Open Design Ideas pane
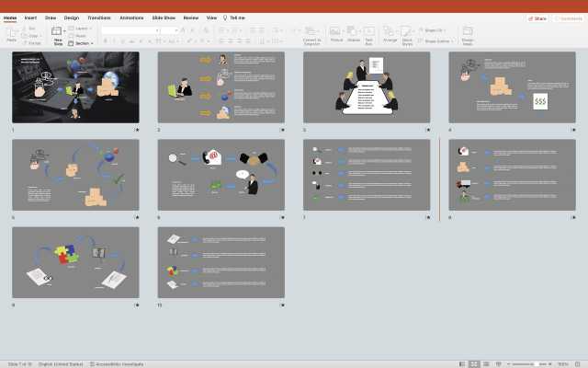Viewport: 588px width, 368px height. pos(468,33)
